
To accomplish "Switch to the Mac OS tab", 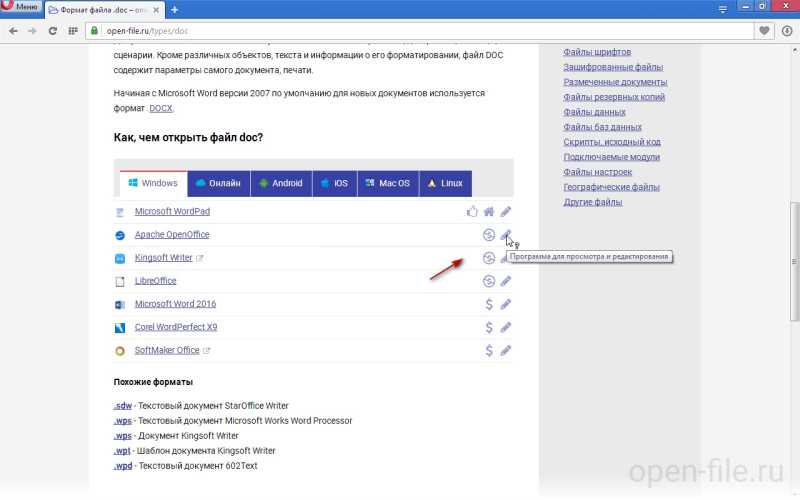I will pos(388,183).
